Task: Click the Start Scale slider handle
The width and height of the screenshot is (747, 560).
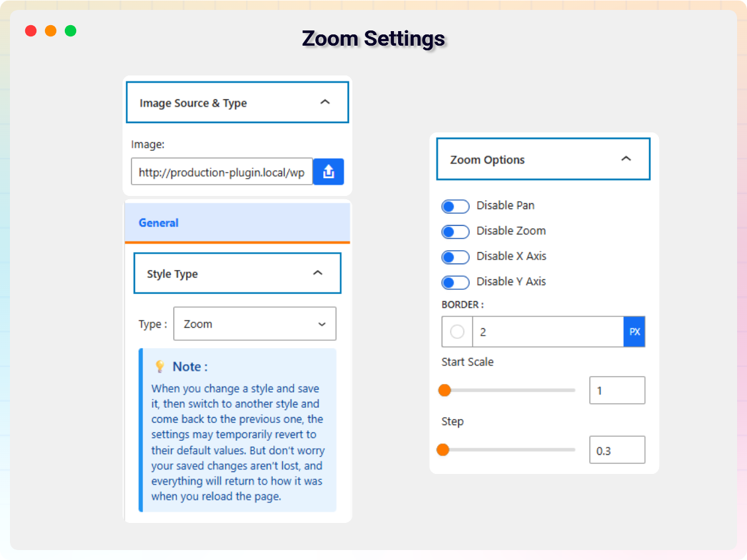Action: 444,391
